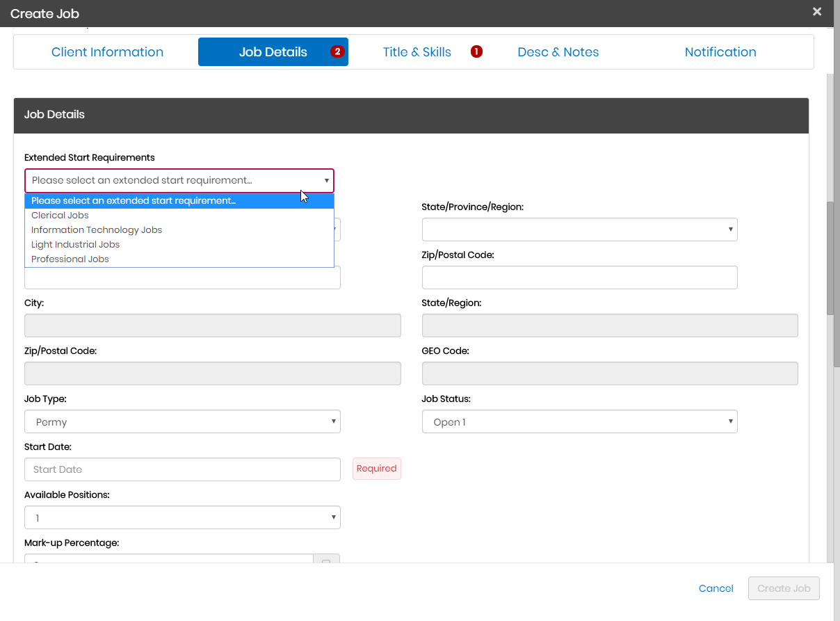Open the Notification tab

(x=720, y=52)
